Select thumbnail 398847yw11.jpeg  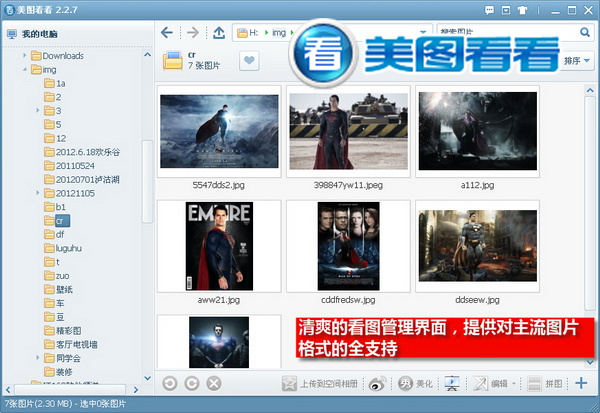pos(348,131)
